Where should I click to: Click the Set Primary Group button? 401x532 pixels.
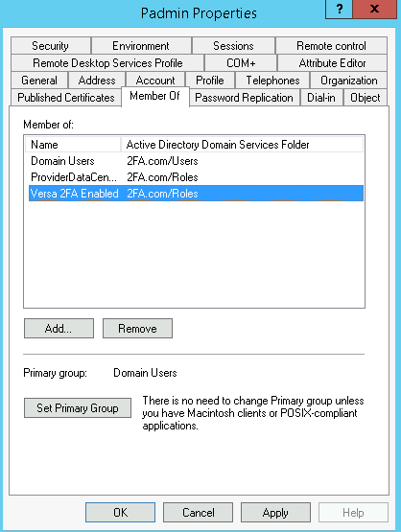(78, 407)
